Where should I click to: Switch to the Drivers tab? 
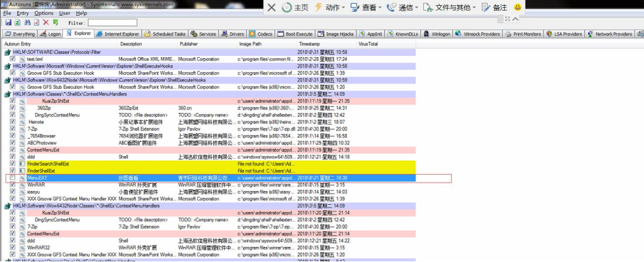pos(233,34)
